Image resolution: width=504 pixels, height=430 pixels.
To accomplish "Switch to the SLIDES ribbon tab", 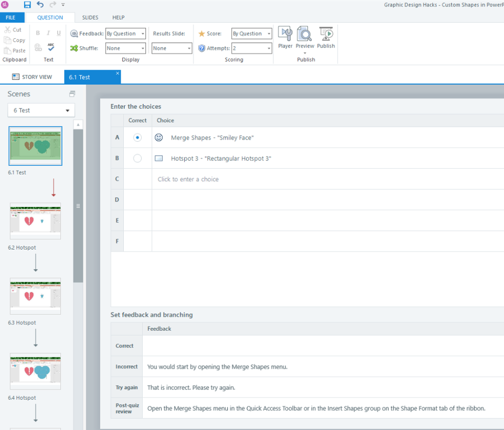I will click(x=90, y=17).
